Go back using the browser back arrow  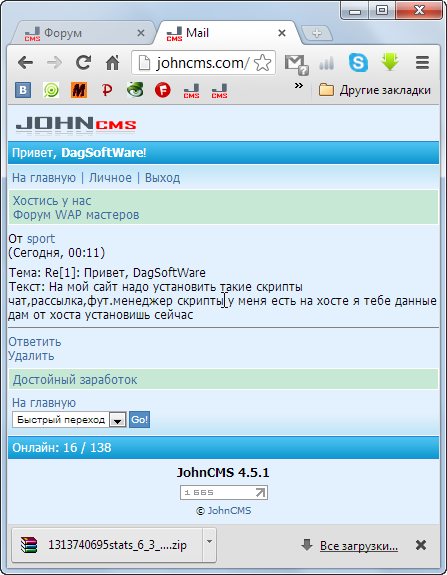click(25, 63)
